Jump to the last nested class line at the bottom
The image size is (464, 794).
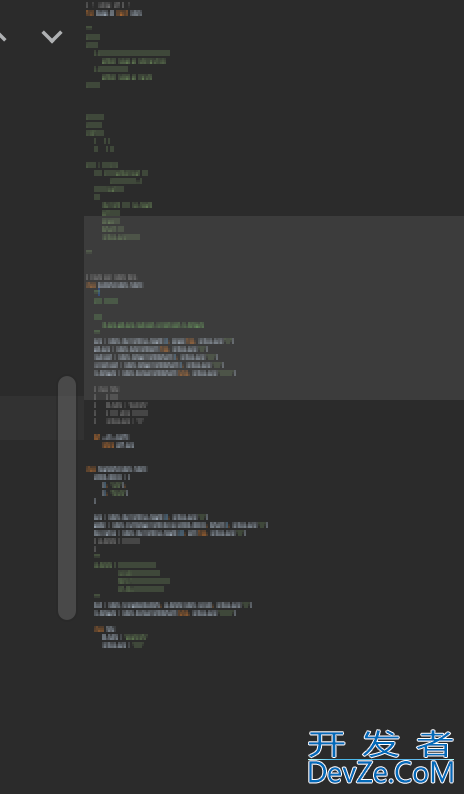pyautogui.click(x=105, y=629)
